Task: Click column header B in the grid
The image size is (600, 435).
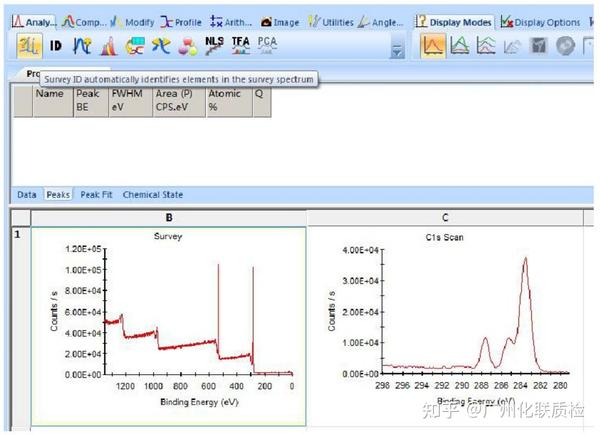Action: [169, 218]
